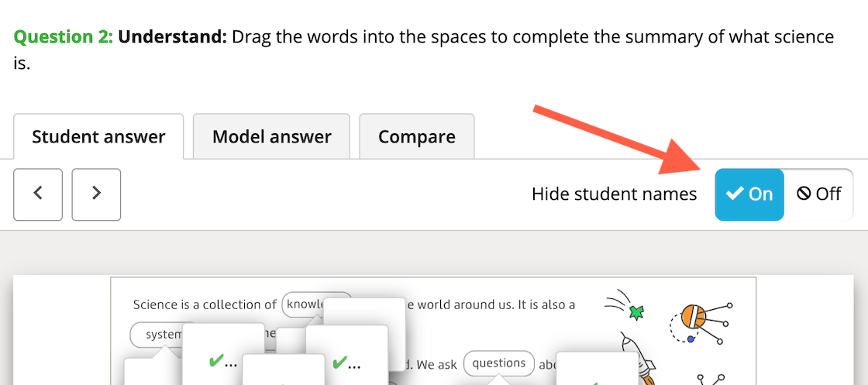Screen dimensions: 868x385
Task: Go to previous student with left chevron
Action: pyautogui.click(x=38, y=194)
